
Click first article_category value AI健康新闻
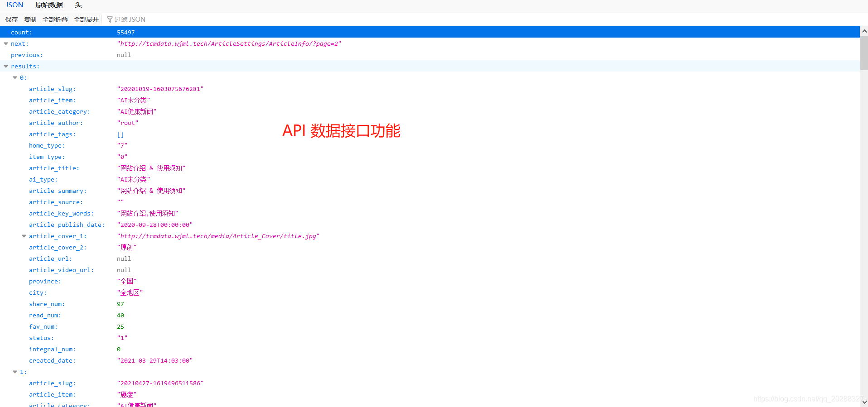(136, 112)
